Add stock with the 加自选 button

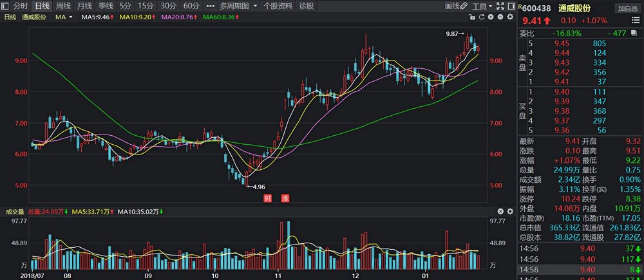(627, 8)
